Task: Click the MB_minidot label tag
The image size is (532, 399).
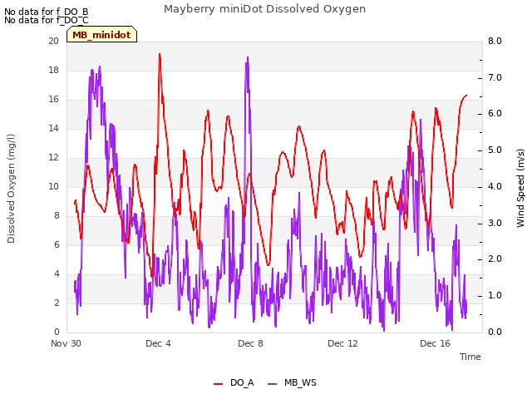Action: [101, 35]
